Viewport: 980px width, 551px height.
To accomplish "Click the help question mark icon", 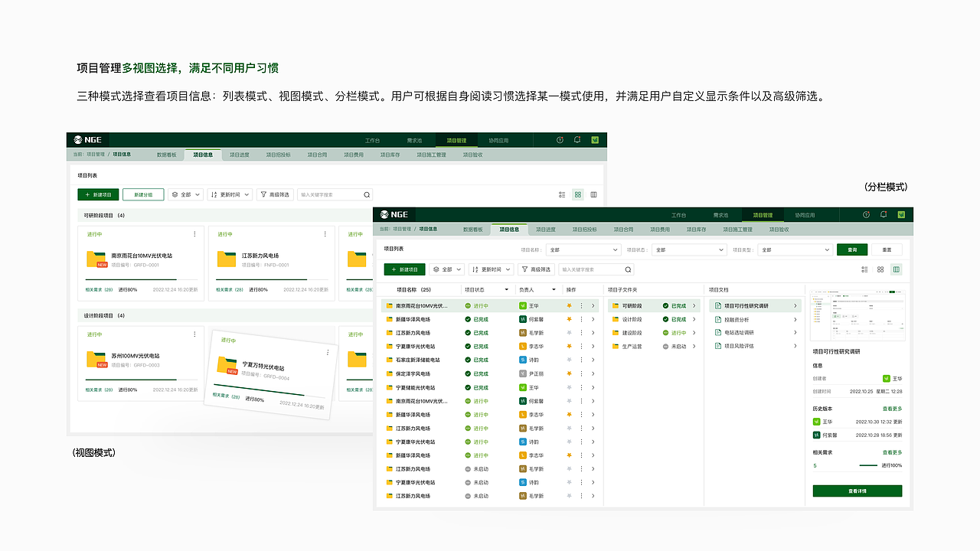I will pyautogui.click(x=865, y=215).
